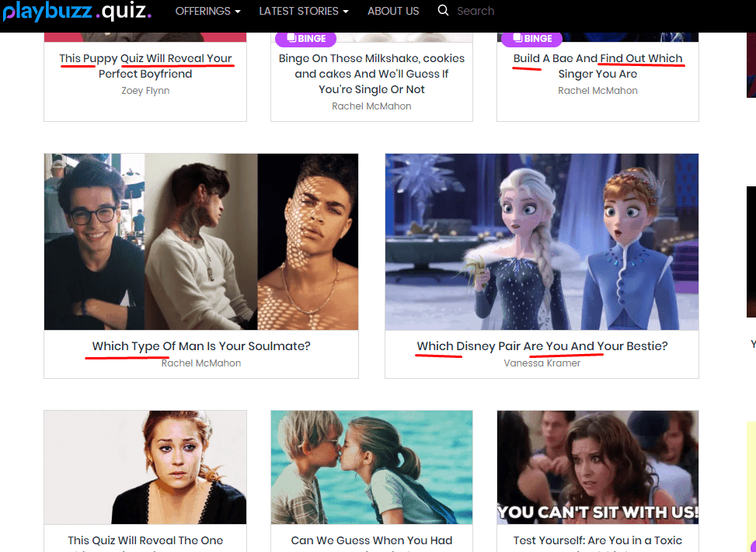Open author Zoey Flynn's page
This screenshot has height=552, width=756.
(x=145, y=91)
